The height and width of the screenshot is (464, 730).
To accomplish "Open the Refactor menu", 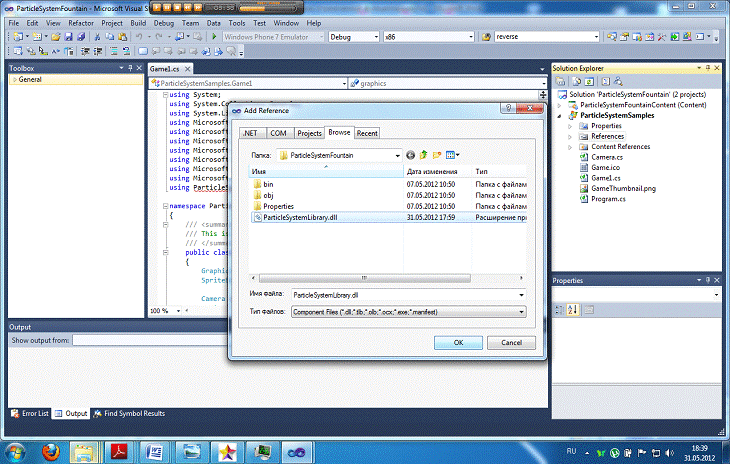I will tap(81, 22).
